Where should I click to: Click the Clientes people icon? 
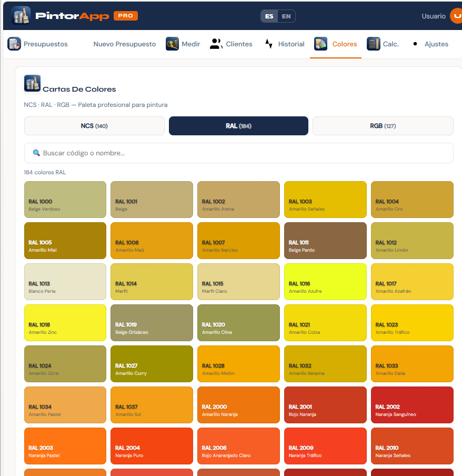point(216,44)
